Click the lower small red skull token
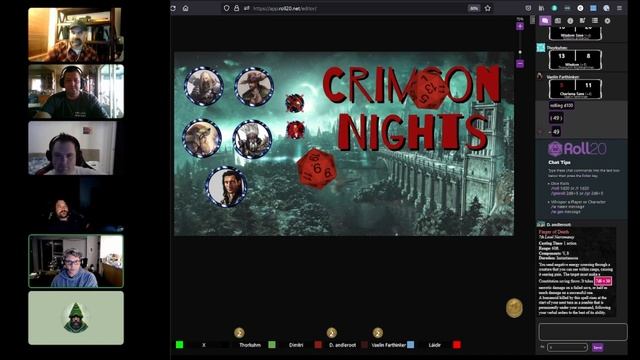The height and width of the screenshot is (360, 640). (295, 130)
